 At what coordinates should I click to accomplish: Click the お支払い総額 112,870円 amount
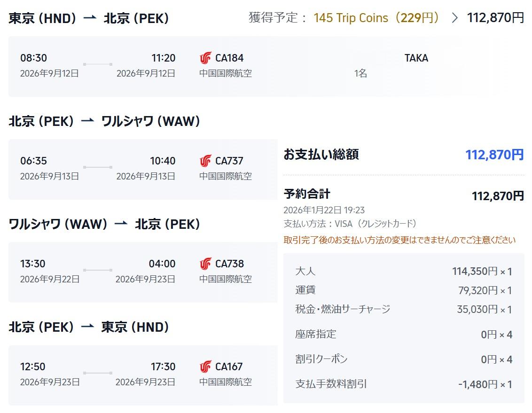point(495,155)
